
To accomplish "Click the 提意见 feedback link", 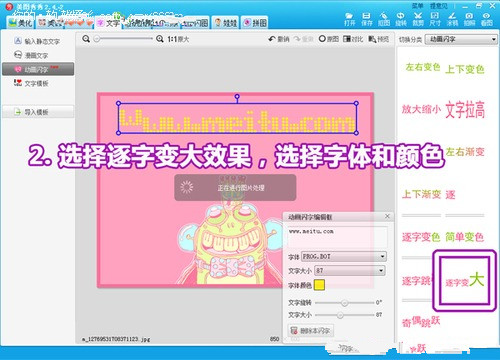I will pos(439,6).
